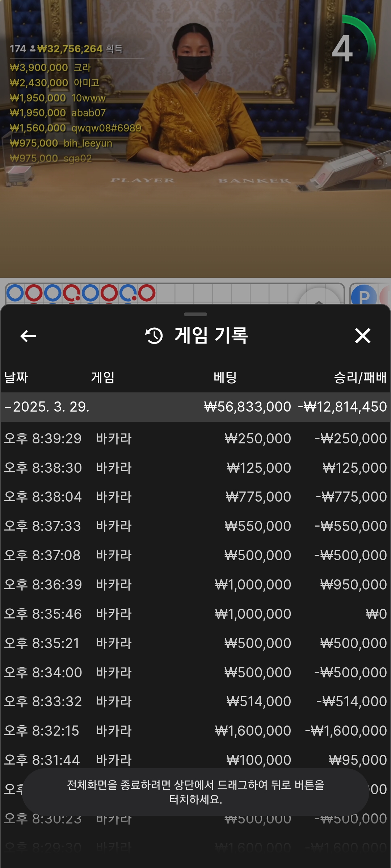Open the 8:39:29 baccarat record

(195, 439)
